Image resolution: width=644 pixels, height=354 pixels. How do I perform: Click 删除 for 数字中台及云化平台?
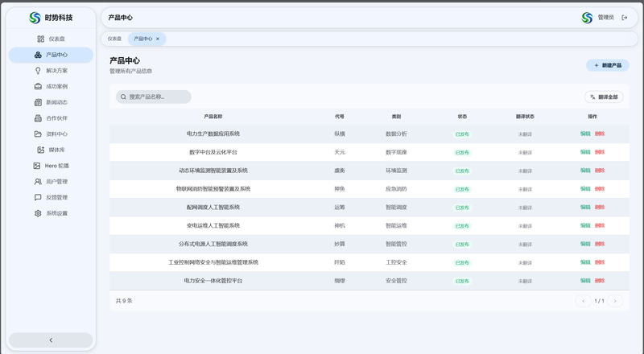click(600, 152)
